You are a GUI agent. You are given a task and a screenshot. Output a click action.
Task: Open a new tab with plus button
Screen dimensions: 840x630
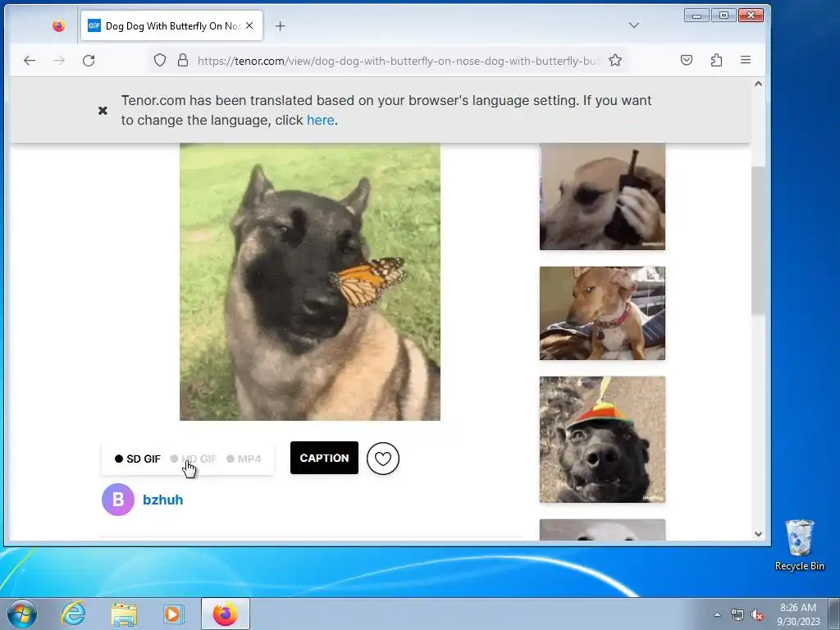(x=281, y=25)
